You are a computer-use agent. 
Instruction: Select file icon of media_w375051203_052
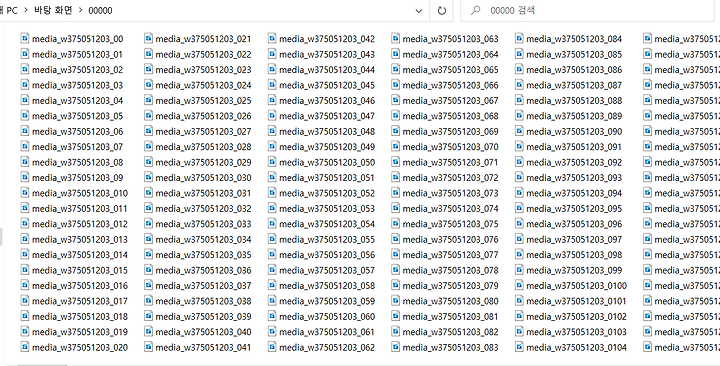[x=272, y=193]
